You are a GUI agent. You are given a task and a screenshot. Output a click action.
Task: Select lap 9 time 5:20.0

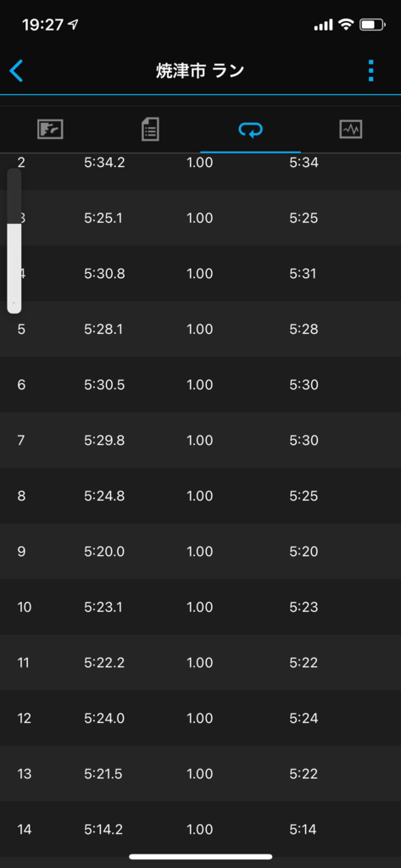104,551
